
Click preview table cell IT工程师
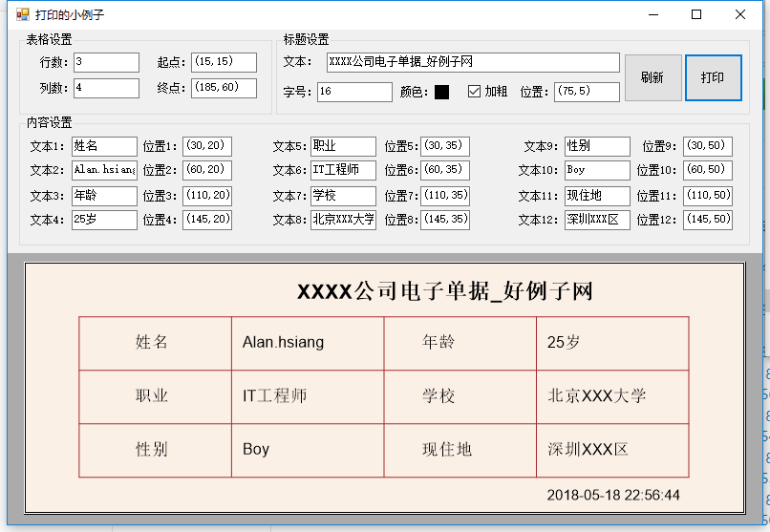308,396
